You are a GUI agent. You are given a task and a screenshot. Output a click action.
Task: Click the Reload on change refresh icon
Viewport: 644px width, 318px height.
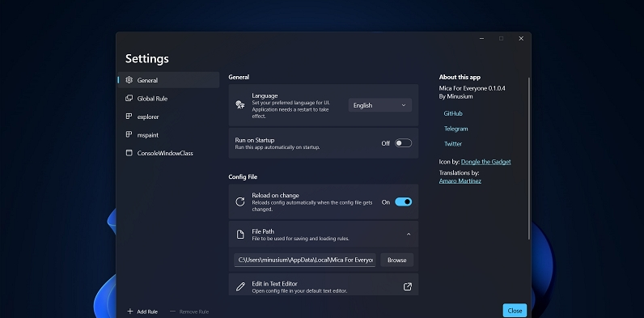[240, 201]
